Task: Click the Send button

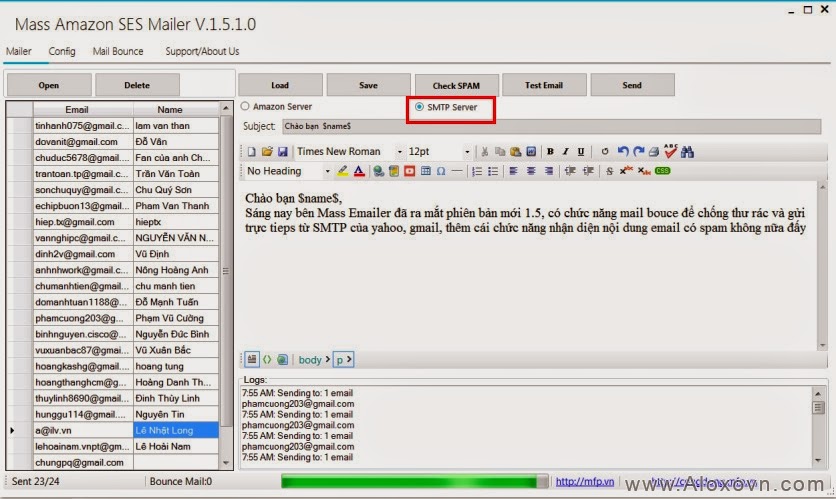Action: [x=632, y=85]
